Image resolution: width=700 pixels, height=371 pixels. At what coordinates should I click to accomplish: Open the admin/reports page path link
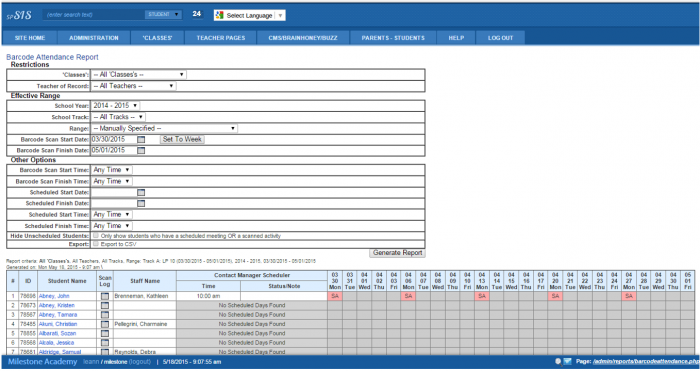coord(646,362)
